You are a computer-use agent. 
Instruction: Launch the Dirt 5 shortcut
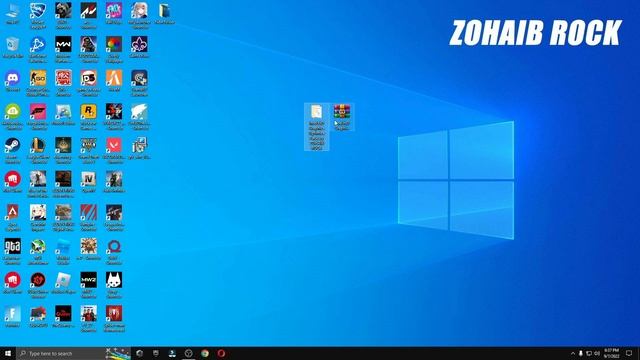pyautogui.click(x=89, y=83)
